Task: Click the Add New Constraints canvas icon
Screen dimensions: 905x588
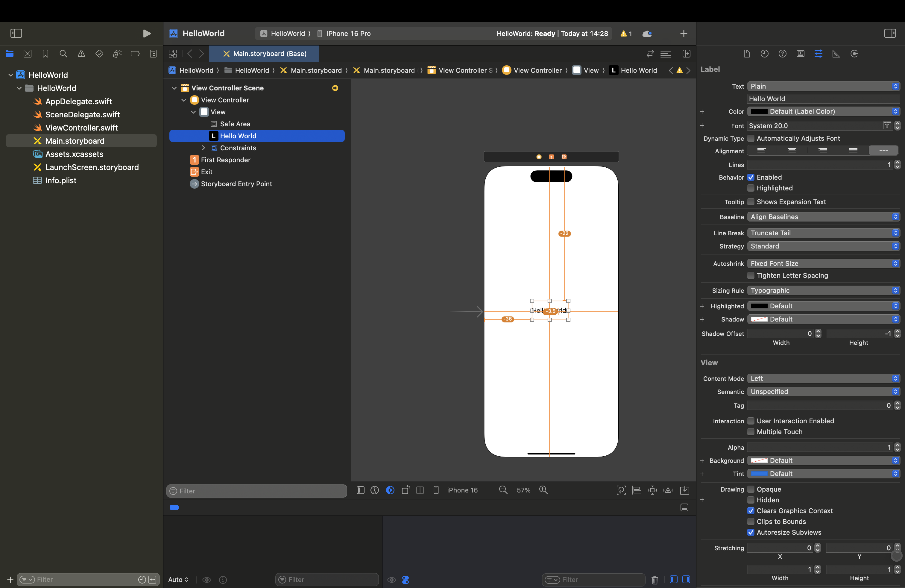Action: pyautogui.click(x=652, y=490)
